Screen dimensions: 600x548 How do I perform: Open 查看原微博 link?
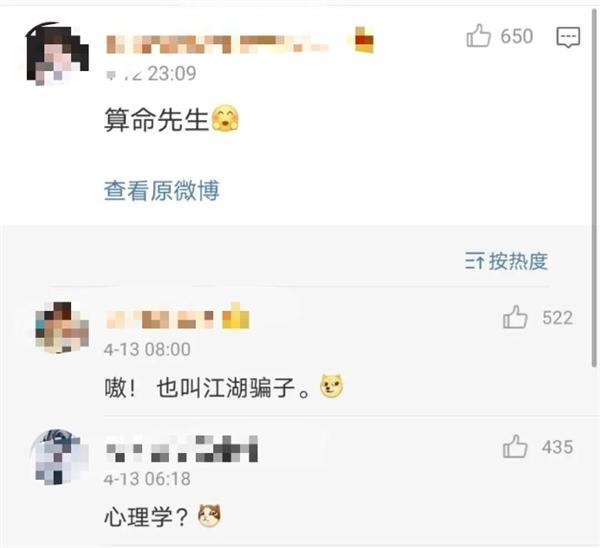point(162,190)
